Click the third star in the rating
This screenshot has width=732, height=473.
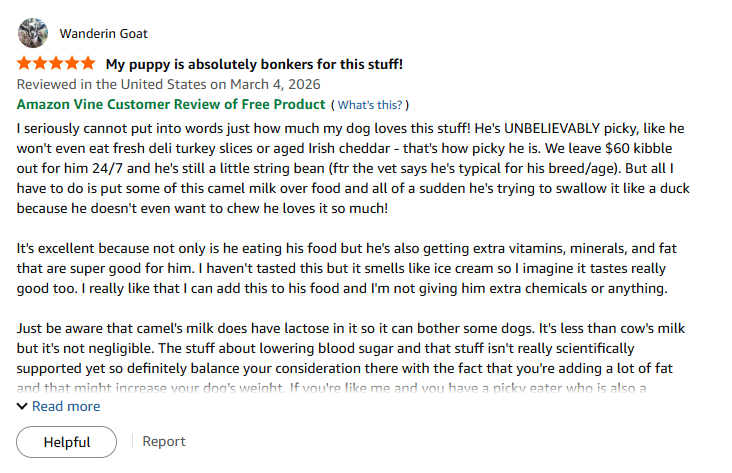coord(56,64)
